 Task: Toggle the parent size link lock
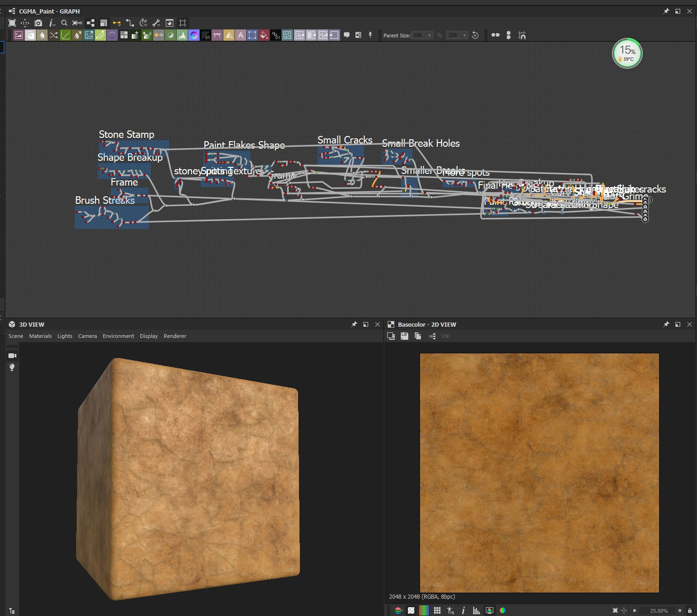pos(440,36)
